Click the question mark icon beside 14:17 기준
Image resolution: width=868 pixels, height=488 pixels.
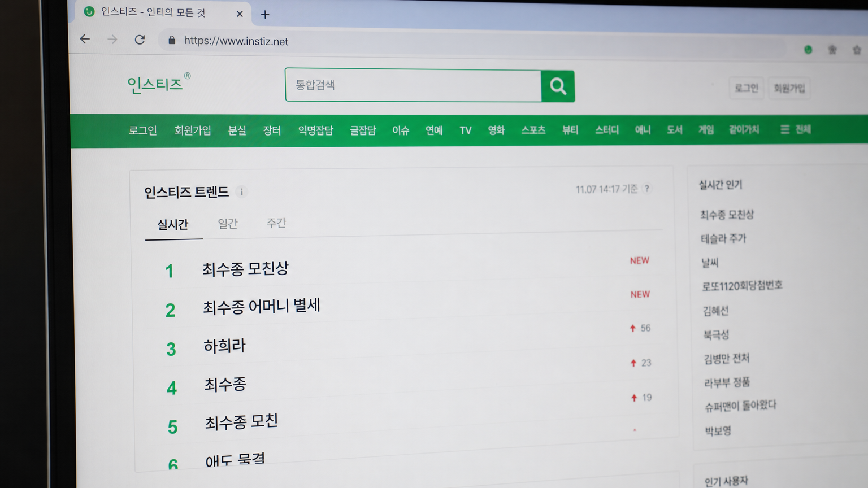pos(647,189)
